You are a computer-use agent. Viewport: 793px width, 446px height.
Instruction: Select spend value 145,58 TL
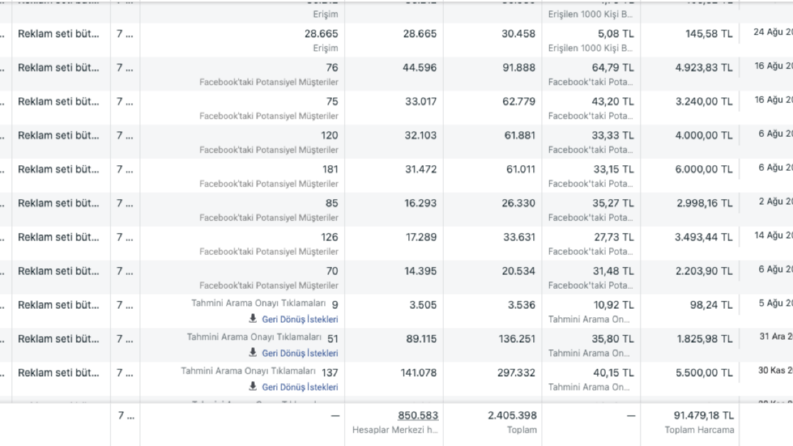tap(709, 34)
